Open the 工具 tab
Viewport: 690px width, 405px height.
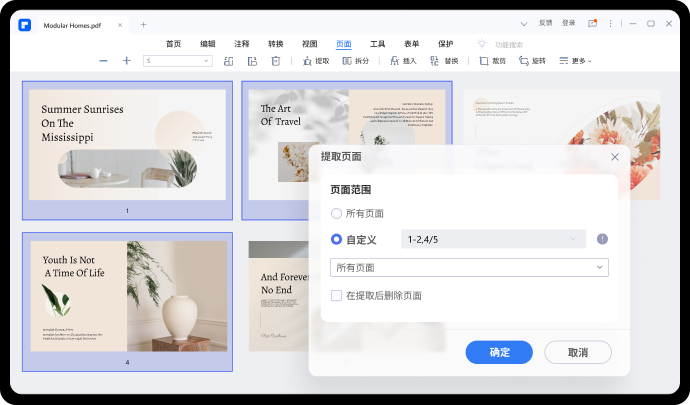(378, 44)
